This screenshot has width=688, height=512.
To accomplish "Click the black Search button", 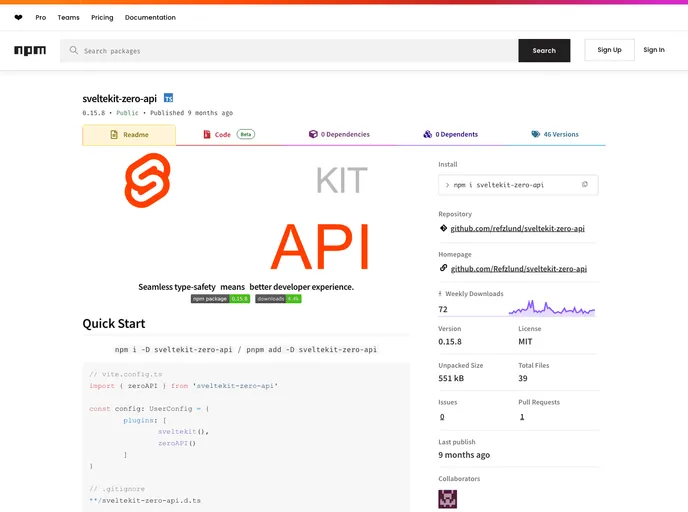I will 544,50.
